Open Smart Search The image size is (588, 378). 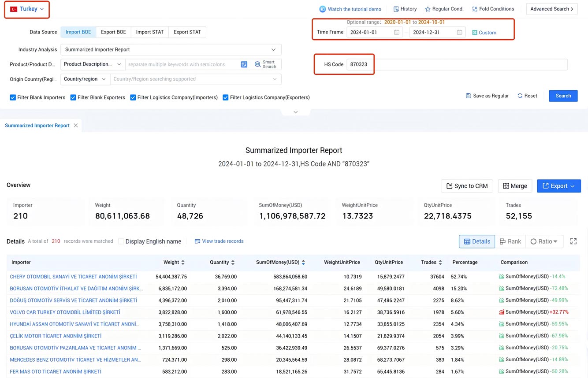click(266, 64)
